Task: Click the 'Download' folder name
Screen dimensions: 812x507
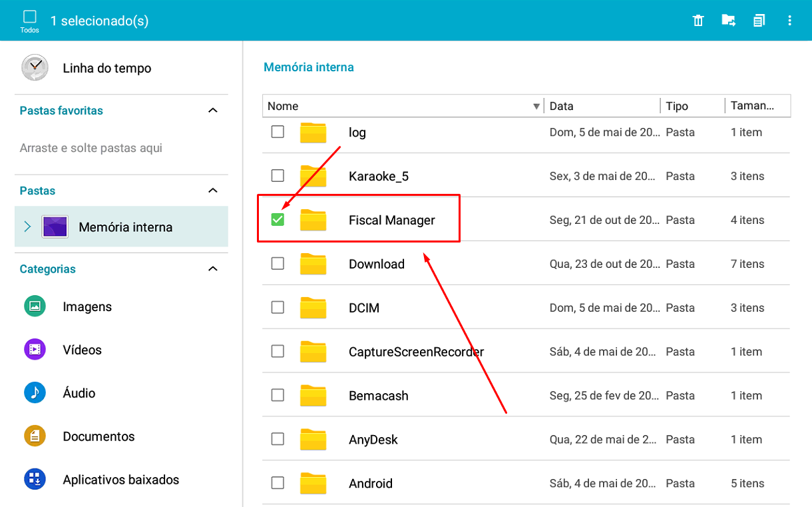Action: (377, 264)
